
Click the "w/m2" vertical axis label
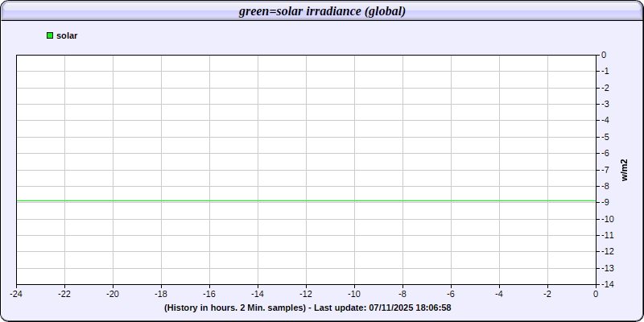click(624, 170)
